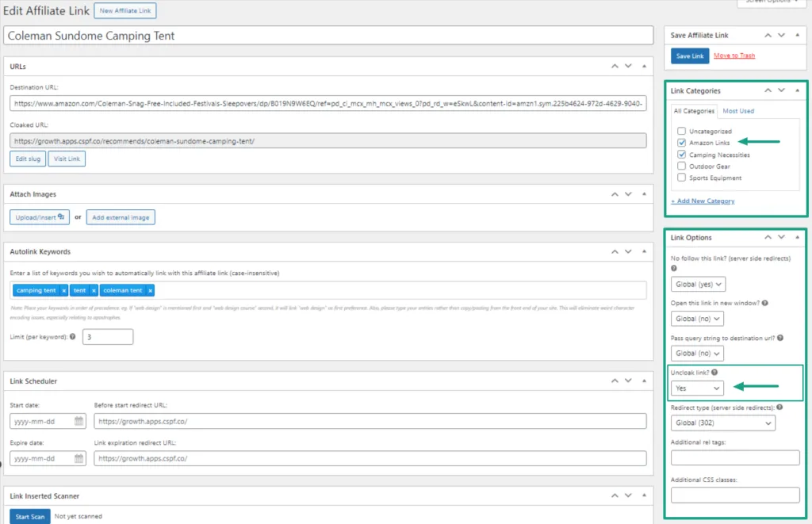The width and height of the screenshot is (812, 524).
Task: Click the Save Link button
Action: point(690,56)
